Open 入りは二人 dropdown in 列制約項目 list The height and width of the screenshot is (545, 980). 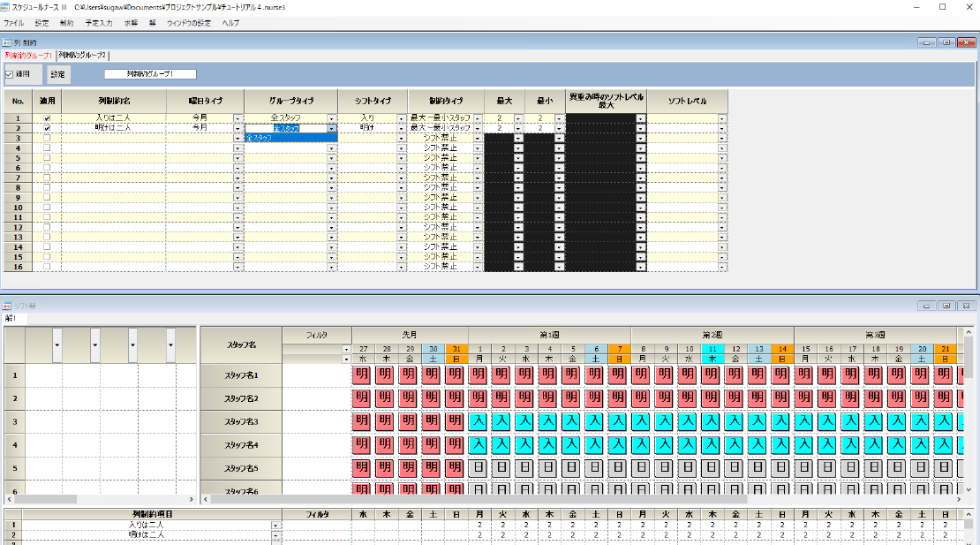[275, 526]
